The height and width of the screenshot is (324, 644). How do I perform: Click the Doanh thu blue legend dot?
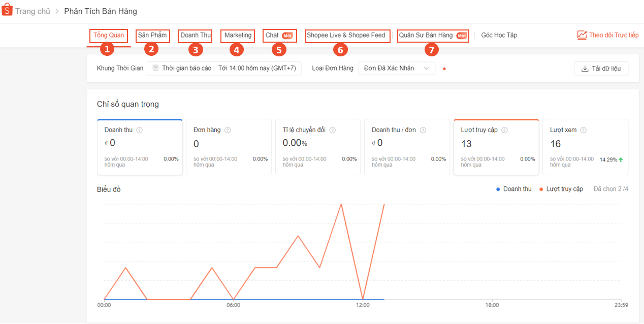coord(498,189)
